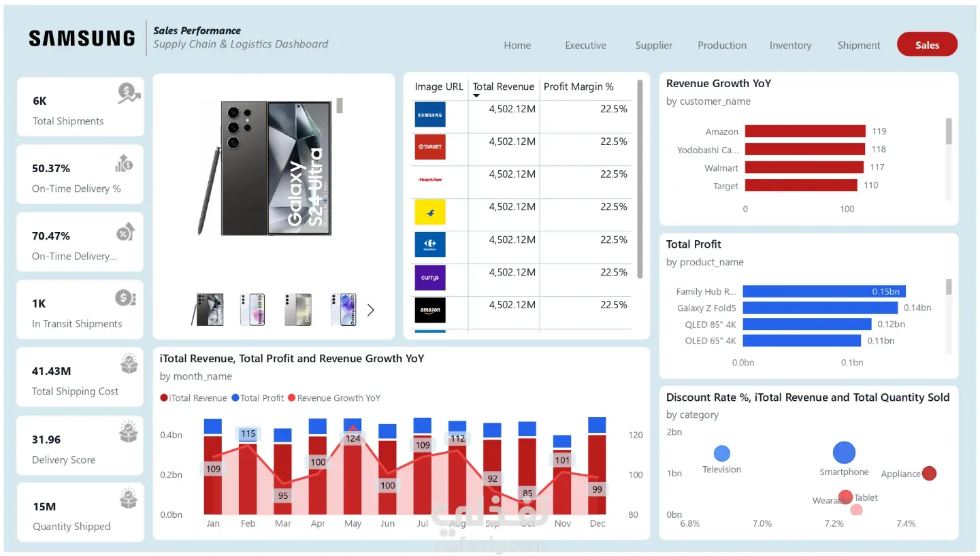
Task: Sort by the Profit Margin % column header
Action: [x=578, y=86]
